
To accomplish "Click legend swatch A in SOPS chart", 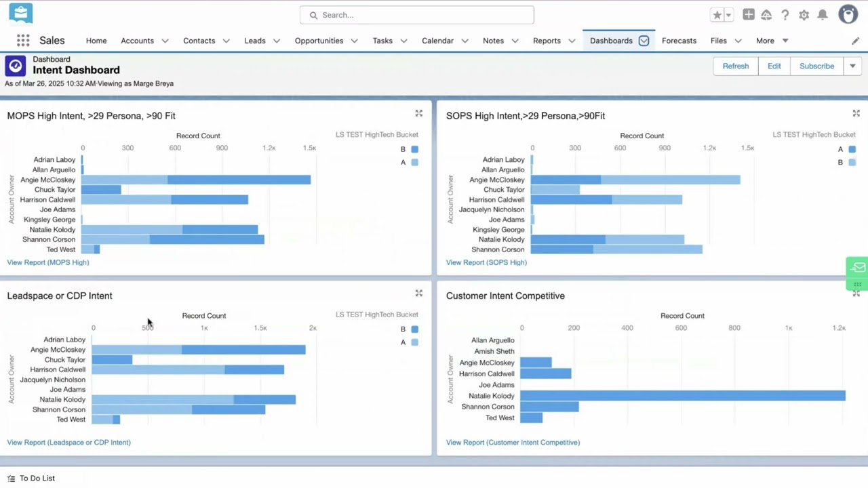I will [x=852, y=149].
